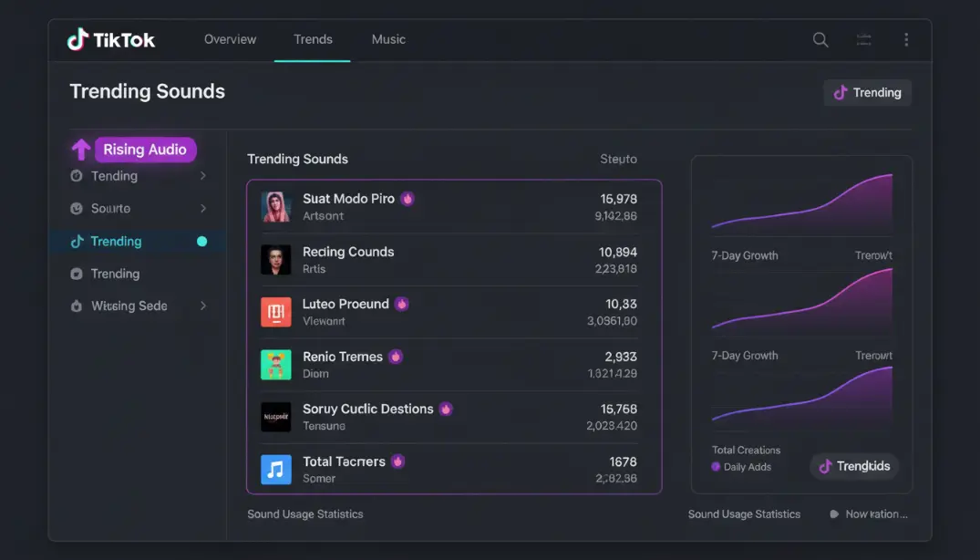The height and width of the screenshot is (560, 980).
Task: Select the Witsing Sede flame icon
Action: pos(77,306)
